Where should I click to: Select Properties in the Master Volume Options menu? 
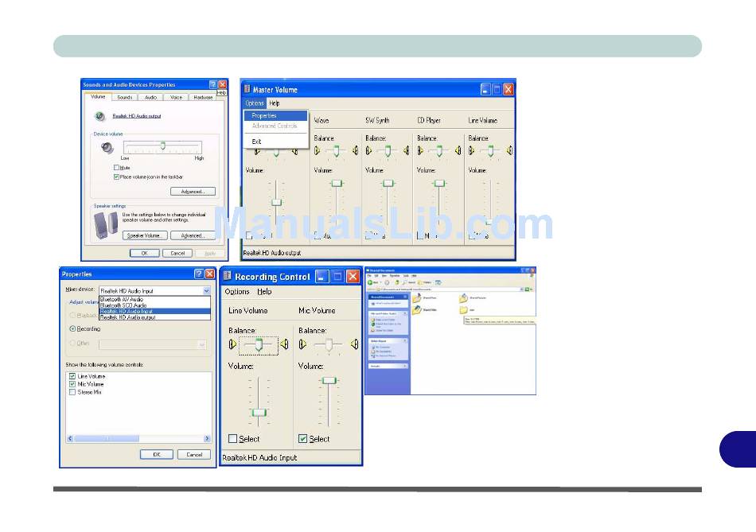pyautogui.click(x=264, y=116)
